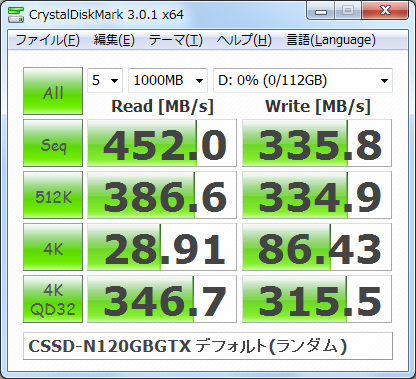Open the ファイル(F) menu
This screenshot has width=416, height=379.
coord(47,40)
